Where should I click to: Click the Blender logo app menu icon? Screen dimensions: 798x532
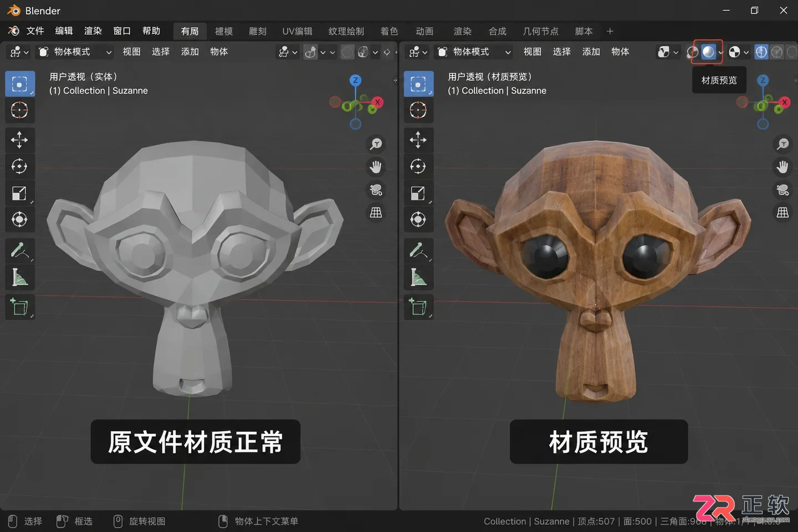pyautogui.click(x=14, y=31)
